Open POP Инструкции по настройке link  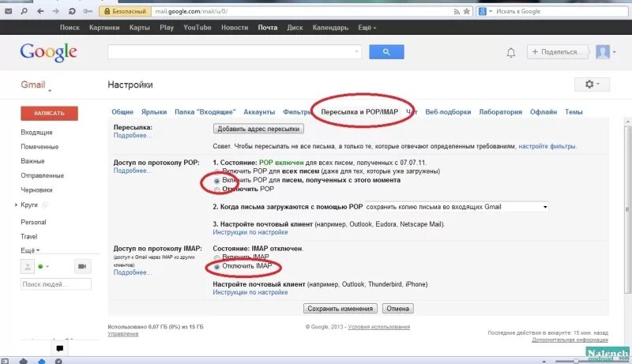250,232
